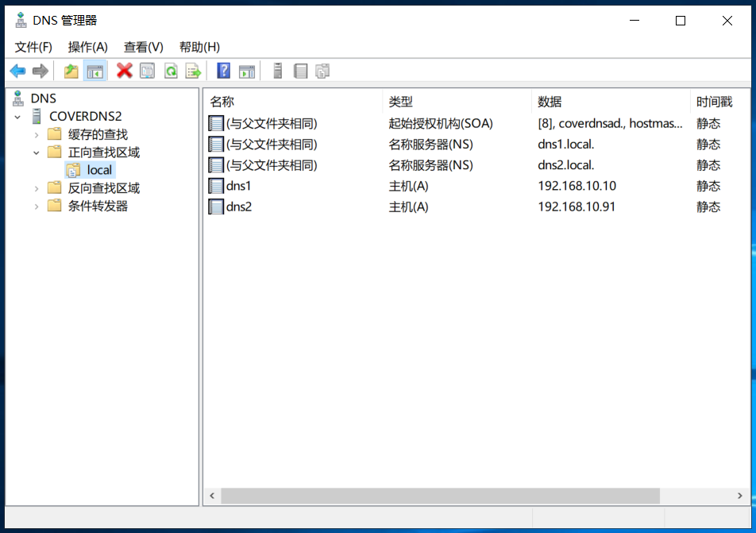This screenshot has height=533, width=756.
Task: Click the Export list toolbar icon
Action: coord(192,71)
